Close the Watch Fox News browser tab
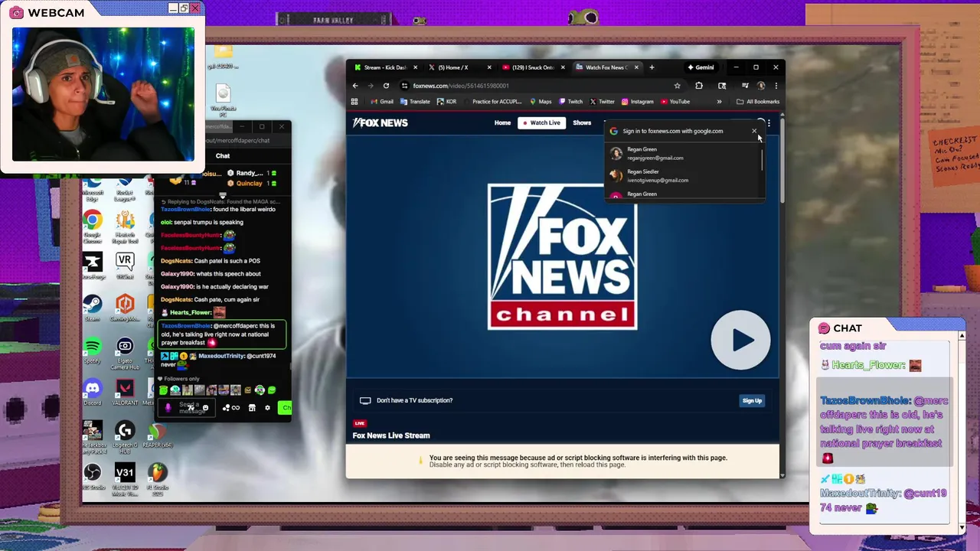980x551 pixels. pos(636,67)
